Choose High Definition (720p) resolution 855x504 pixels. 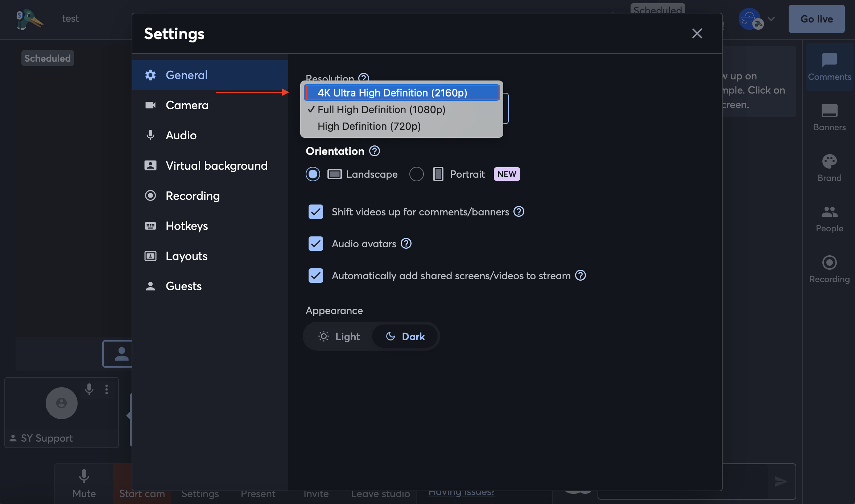pyautogui.click(x=402, y=126)
